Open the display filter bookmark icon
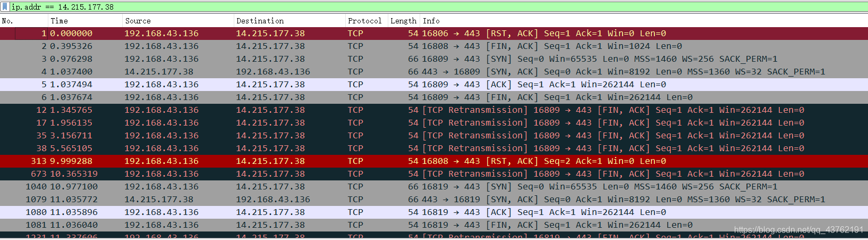The height and width of the screenshot is (240, 868). tap(5, 7)
